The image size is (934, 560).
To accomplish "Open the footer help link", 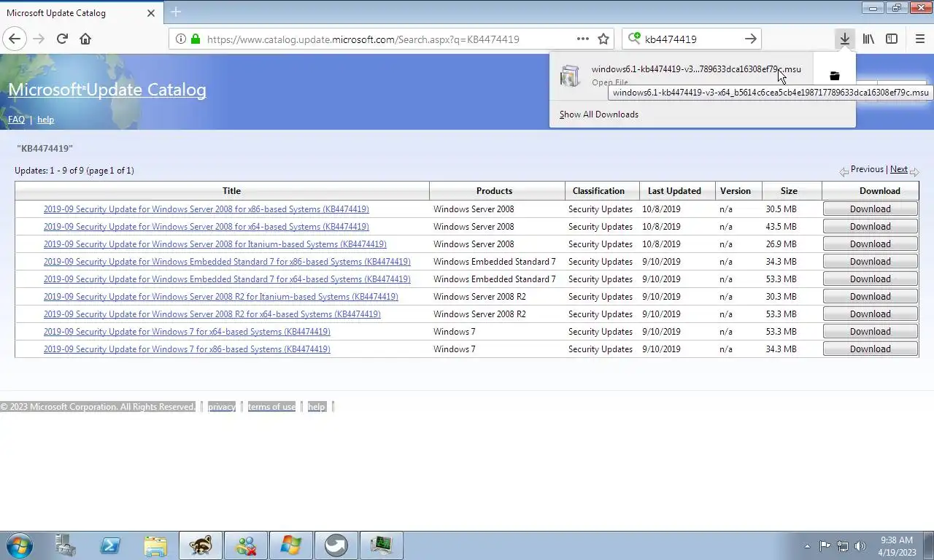I will [317, 407].
